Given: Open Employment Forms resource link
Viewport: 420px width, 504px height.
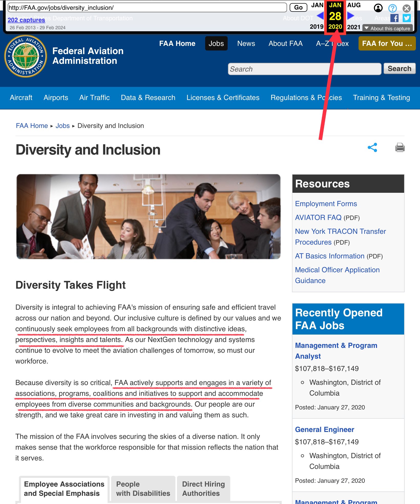Looking at the screenshot, I should 326,204.
